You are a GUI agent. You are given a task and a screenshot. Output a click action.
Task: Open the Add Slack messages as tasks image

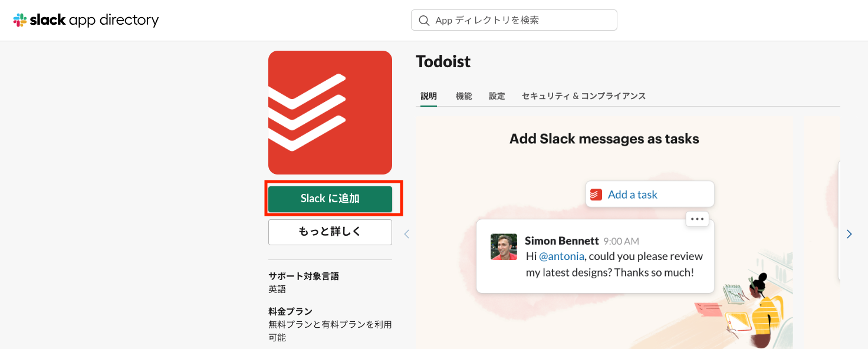pos(604,139)
